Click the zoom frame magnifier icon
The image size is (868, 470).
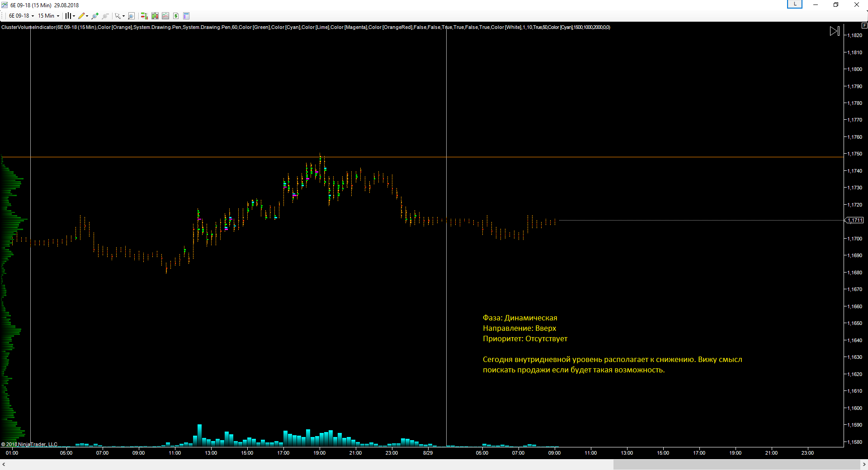tap(131, 16)
